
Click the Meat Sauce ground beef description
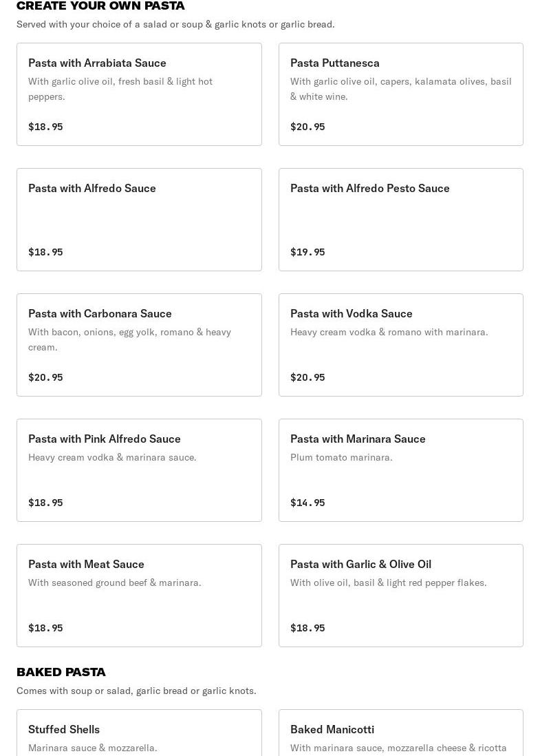[x=115, y=582]
